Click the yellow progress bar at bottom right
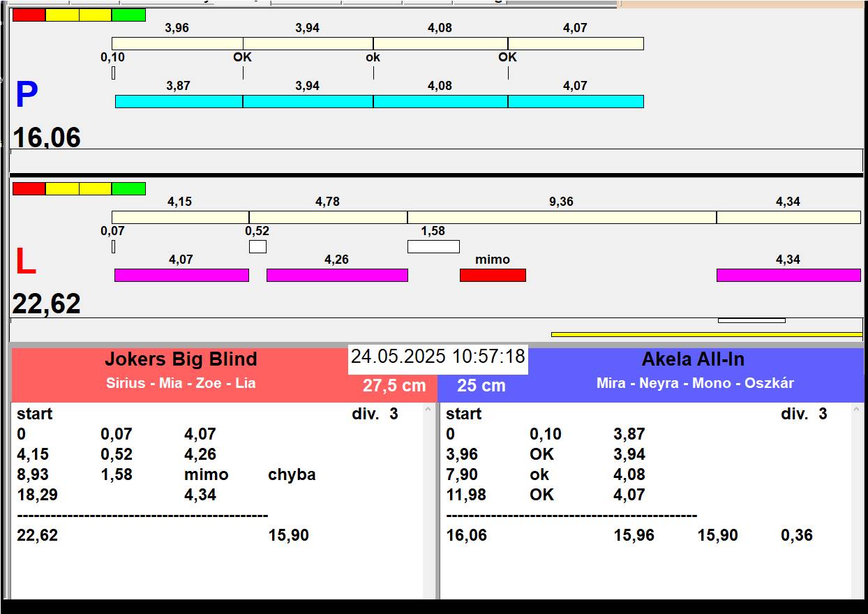868x614 pixels. (x=706, y=334)
